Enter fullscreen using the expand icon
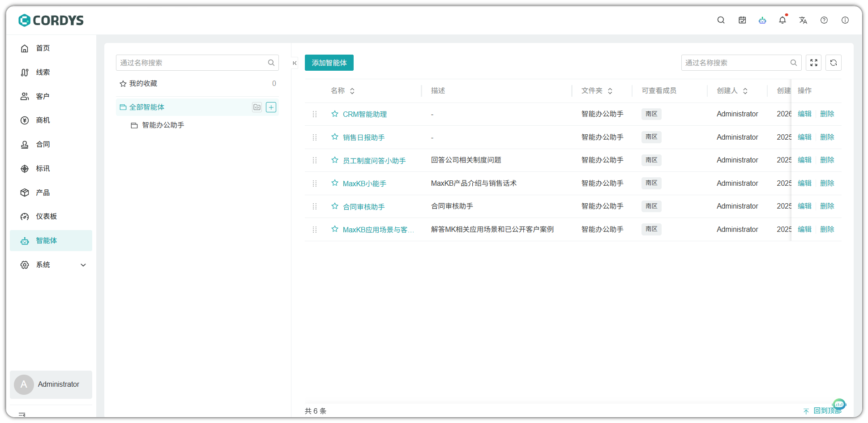868x423 pixels. point(813,63)
